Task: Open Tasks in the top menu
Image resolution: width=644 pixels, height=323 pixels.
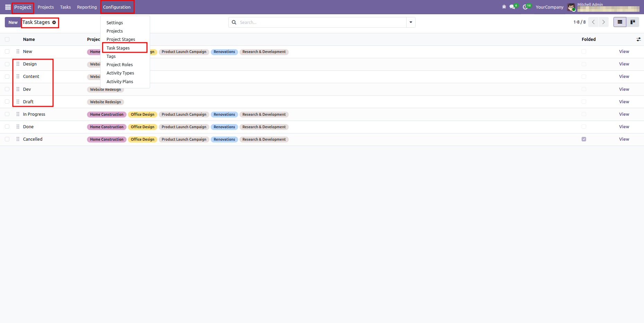Action: click(x=66, y=7)
